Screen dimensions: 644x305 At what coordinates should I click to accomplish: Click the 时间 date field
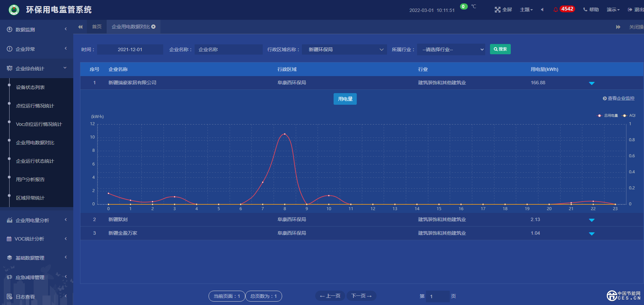(x=130, y=49)
